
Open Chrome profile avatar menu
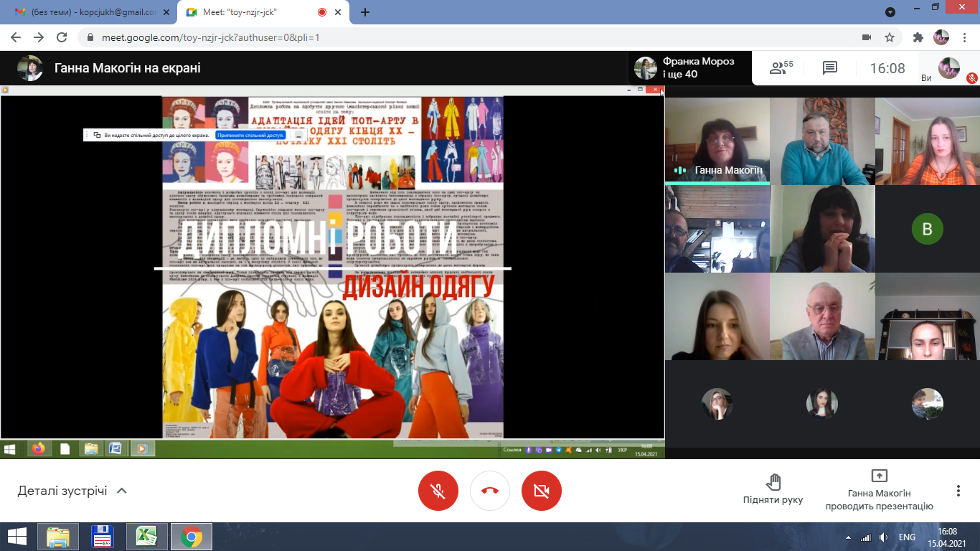point(941,37)
